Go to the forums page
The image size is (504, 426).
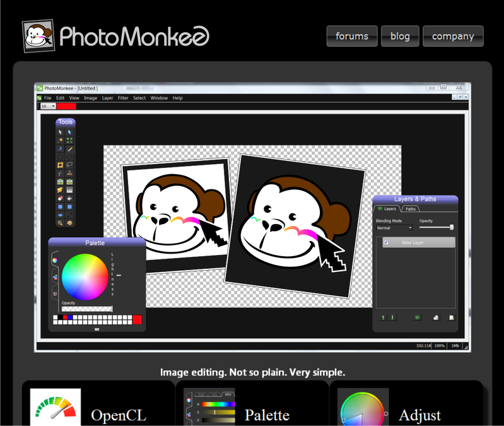pos(352,36)
